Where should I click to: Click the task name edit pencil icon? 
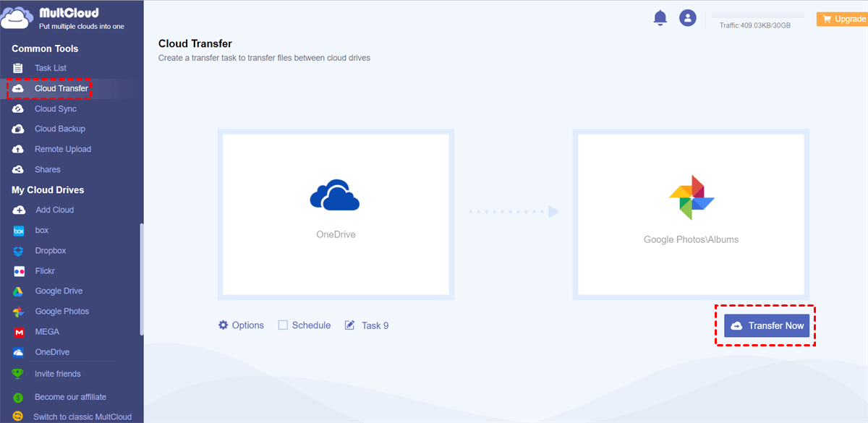point(350,325)
